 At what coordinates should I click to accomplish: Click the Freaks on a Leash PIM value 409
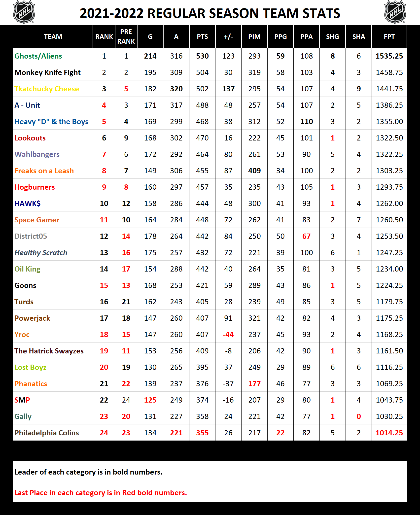254,171
